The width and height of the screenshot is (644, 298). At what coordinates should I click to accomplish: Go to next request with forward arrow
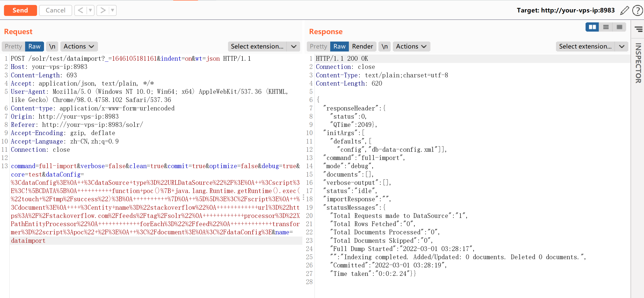click(103, 10)
